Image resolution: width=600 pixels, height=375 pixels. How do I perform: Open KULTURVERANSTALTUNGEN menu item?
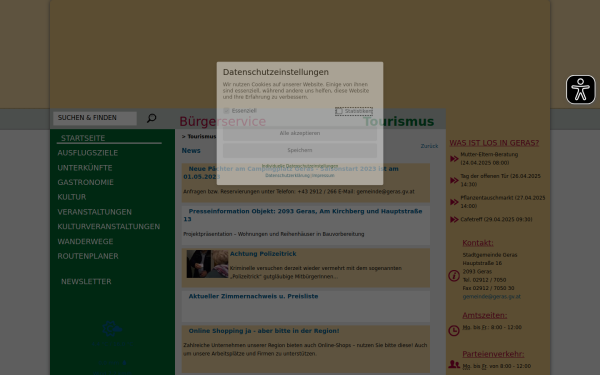pos(109,227)
